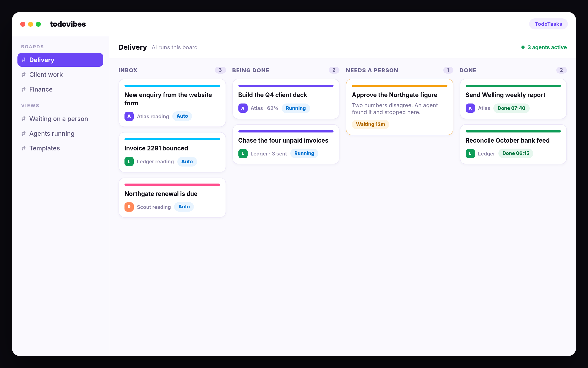Click Running badge on Q4 client deck card
Viewport: 588px width, 368px height.
coord(296,108)
